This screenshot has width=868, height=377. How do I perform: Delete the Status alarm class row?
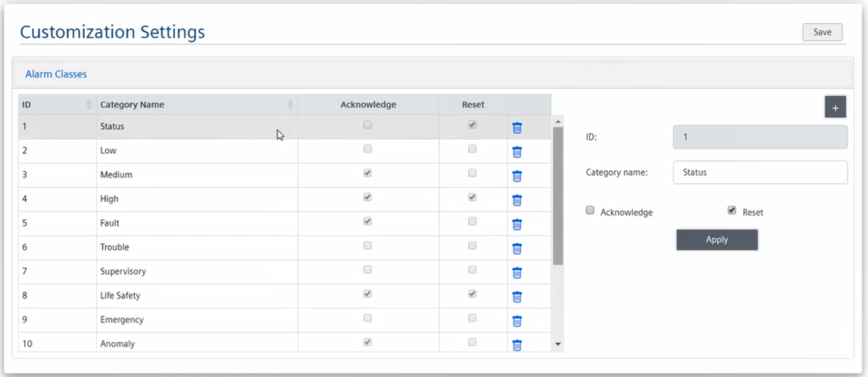[x=517, y=128]
